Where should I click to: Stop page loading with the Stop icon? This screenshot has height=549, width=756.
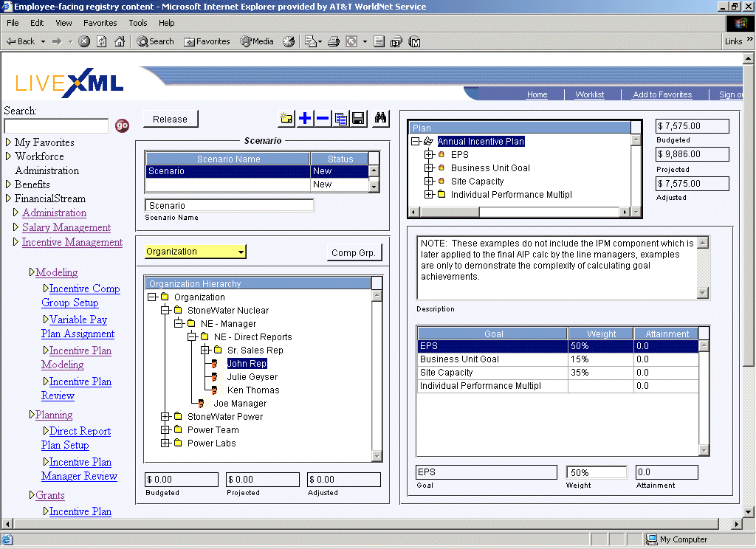[x=84, y=41]
